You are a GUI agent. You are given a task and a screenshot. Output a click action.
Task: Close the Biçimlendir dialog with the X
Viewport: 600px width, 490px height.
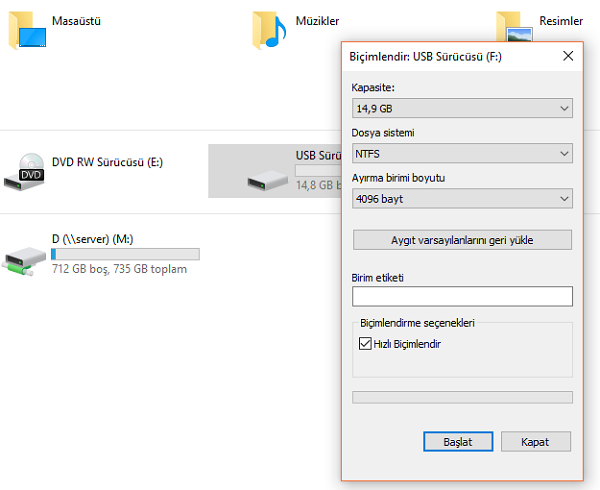pos(568,56)
